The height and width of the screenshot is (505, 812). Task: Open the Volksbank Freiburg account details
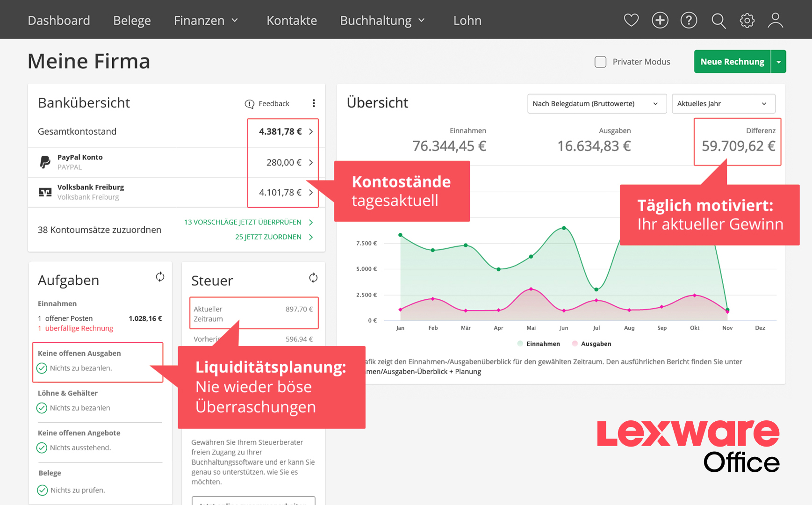(x=311, y=192)
